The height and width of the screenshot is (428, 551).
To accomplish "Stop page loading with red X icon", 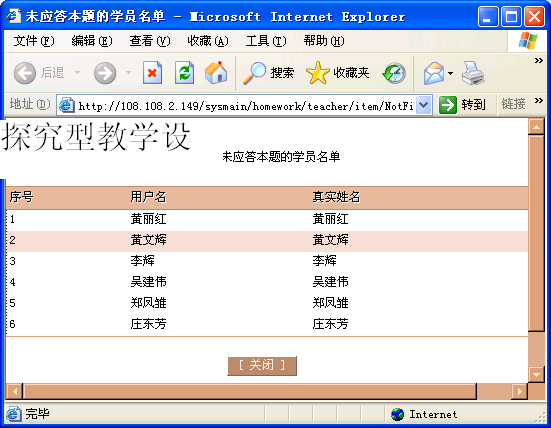I will (x=153, y=73).
